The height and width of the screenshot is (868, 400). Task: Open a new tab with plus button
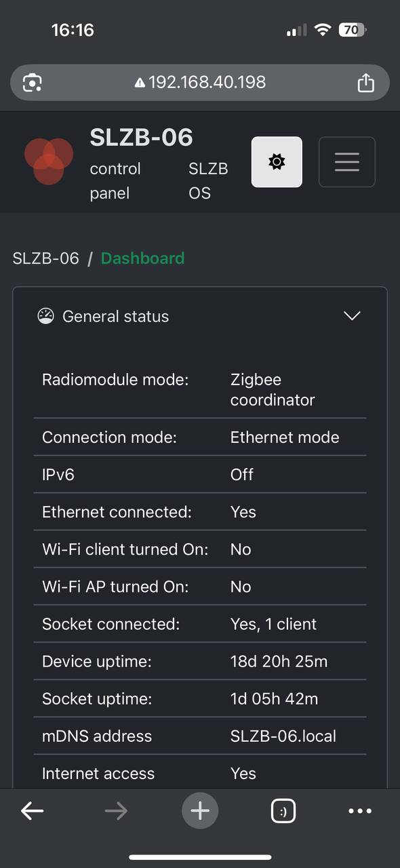tap(200, 811)
